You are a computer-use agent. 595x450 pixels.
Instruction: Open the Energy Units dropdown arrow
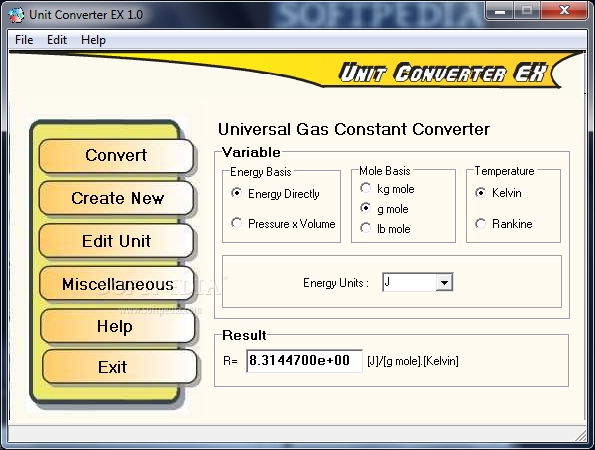444,282
